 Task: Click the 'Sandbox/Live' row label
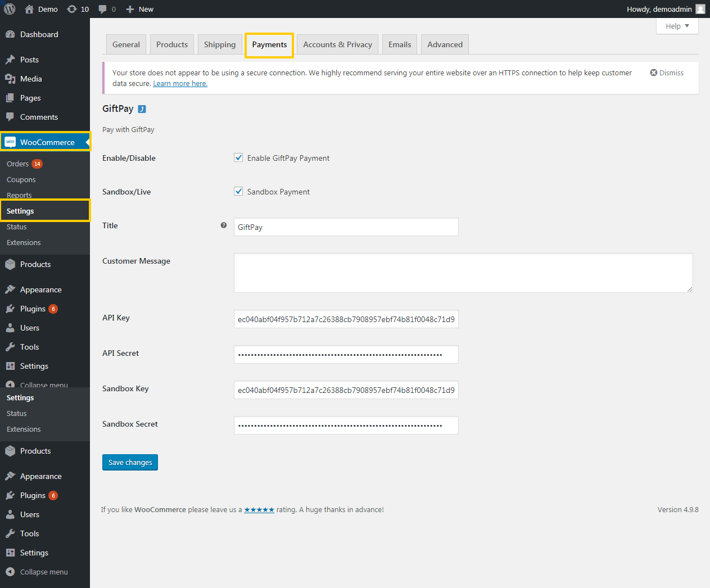[x=126, y=192]
